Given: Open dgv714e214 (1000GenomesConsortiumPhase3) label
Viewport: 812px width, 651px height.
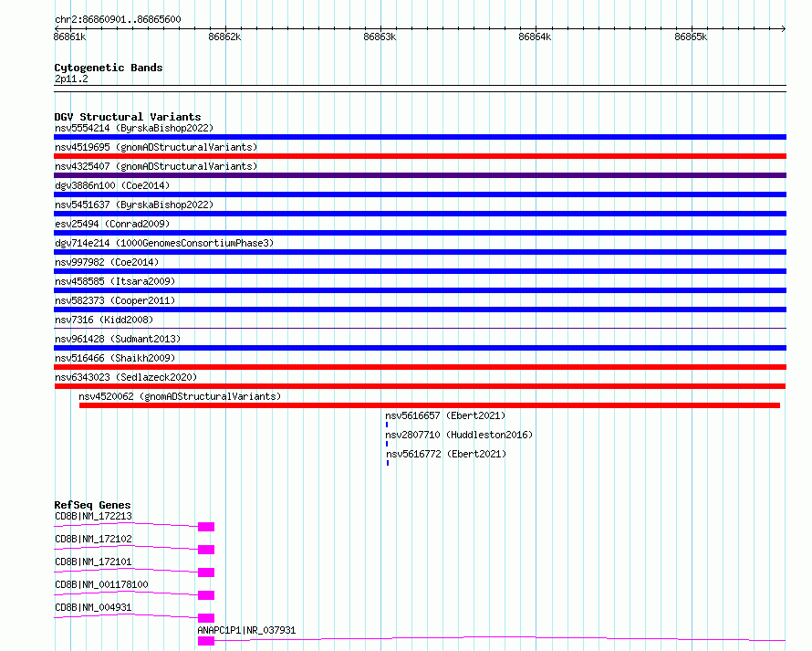Looking at the screenshot, I should point(164,243).
